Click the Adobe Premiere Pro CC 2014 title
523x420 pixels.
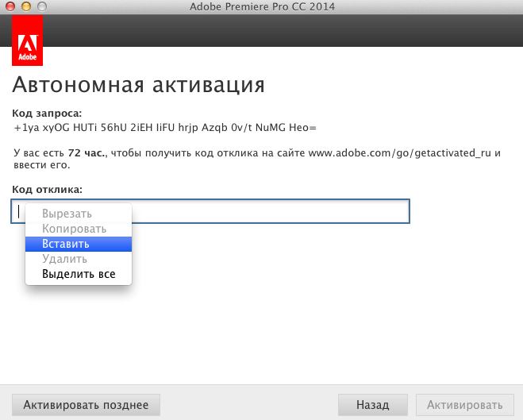tap(262, 6)
